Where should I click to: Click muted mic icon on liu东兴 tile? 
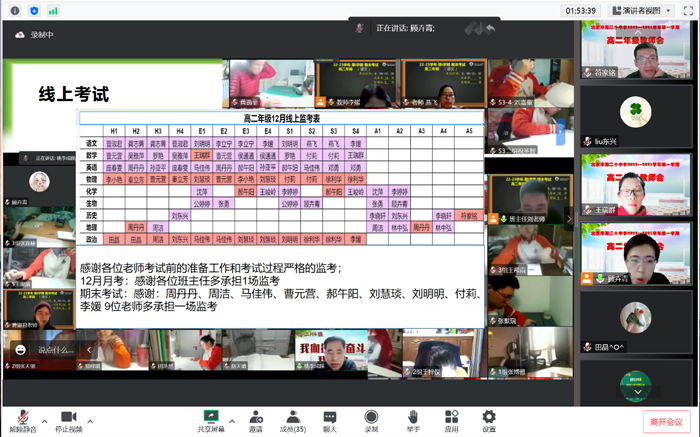(x=588, y=142)
